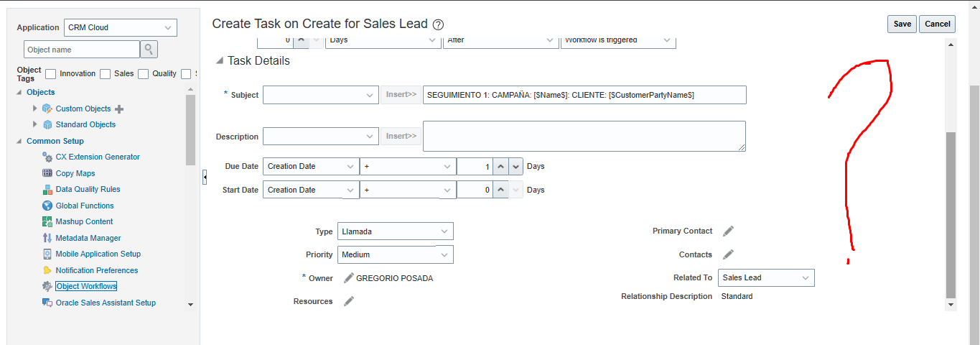Screen dimensions: 980x345
Task: Click the Object Workflows gear icon
Action: (47, 286)
